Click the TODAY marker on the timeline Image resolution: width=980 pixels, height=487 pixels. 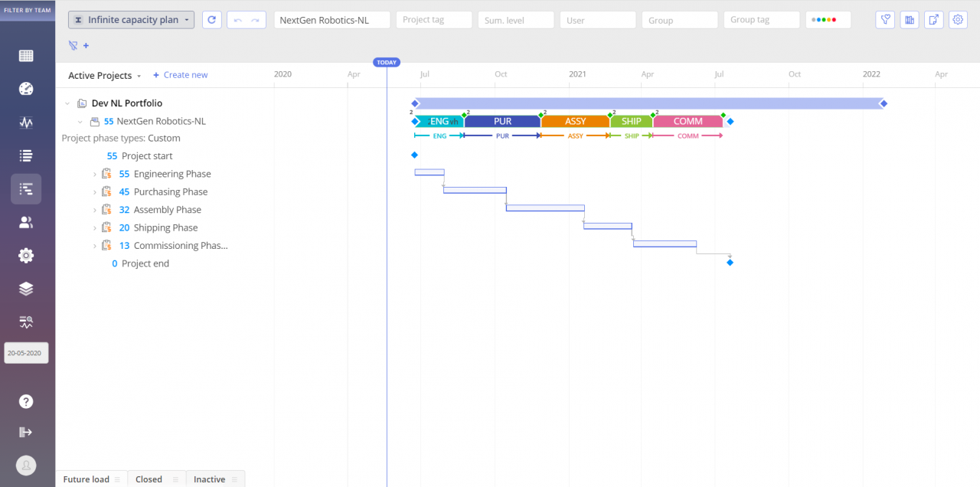click(386, 62)
